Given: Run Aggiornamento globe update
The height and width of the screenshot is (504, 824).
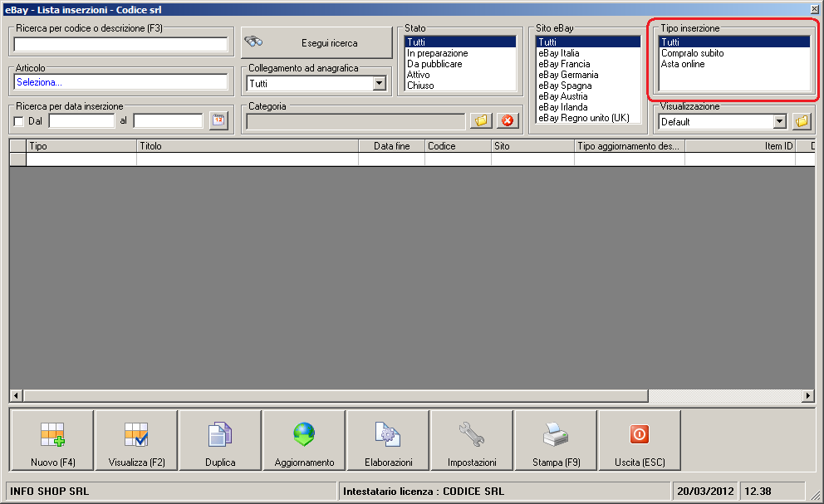Looking at the screenshot, I should click(304, 440).
